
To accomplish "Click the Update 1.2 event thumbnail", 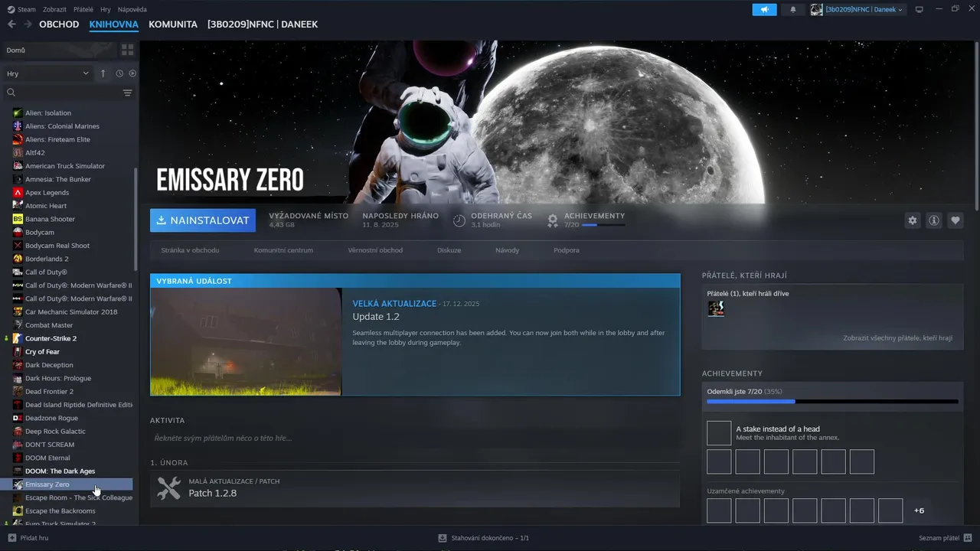I will click(x=246, y=341).
